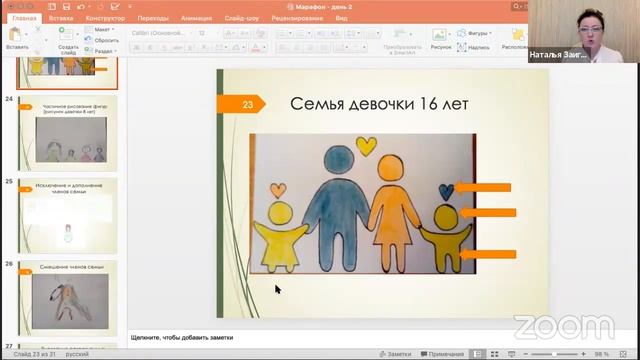Select slide 26 thumbnail
Viewport: 640px width, 360px height.
[67, 298]
